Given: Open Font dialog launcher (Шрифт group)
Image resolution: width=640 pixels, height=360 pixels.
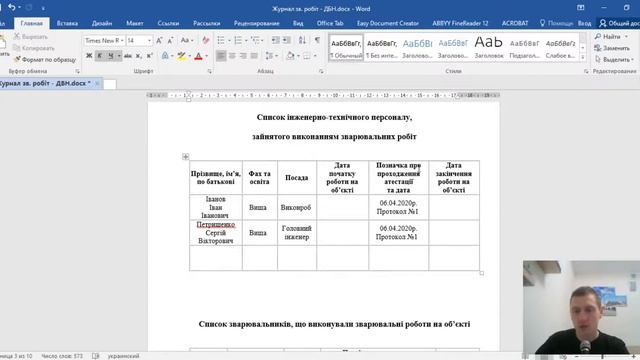Looking at the screenshot, I should click(210, 71).
